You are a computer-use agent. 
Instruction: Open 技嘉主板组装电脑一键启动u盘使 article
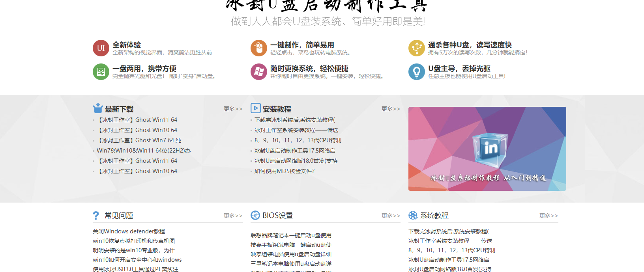coord(291,245)
